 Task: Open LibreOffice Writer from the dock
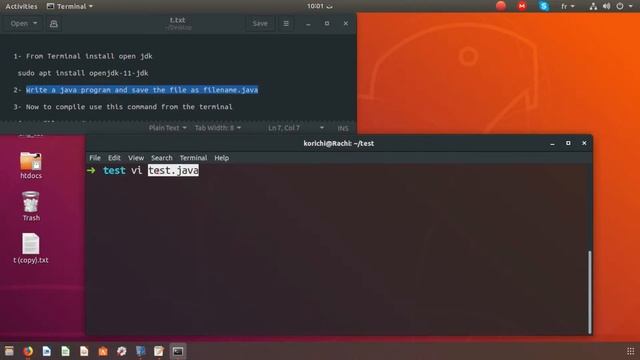tap(47, 351)
